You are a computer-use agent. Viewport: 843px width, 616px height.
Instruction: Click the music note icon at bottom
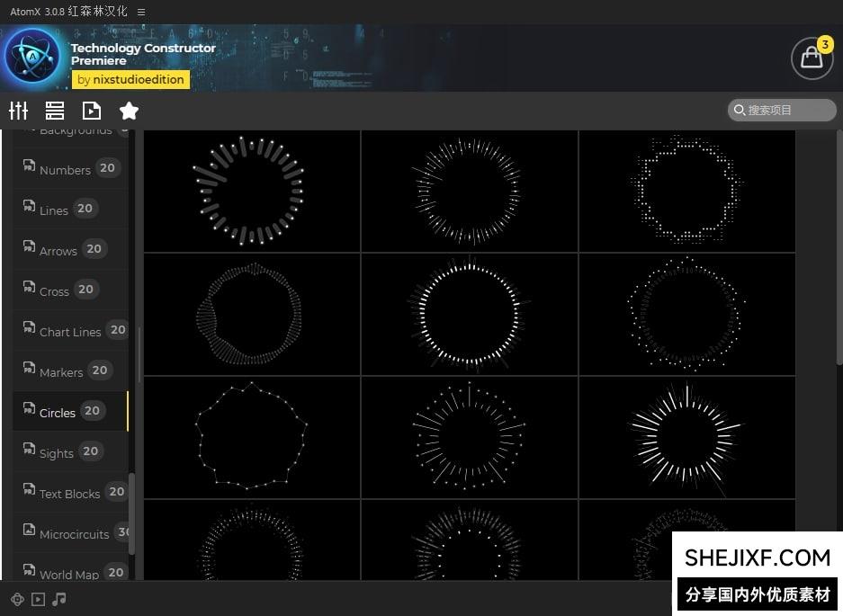[59, 599]
